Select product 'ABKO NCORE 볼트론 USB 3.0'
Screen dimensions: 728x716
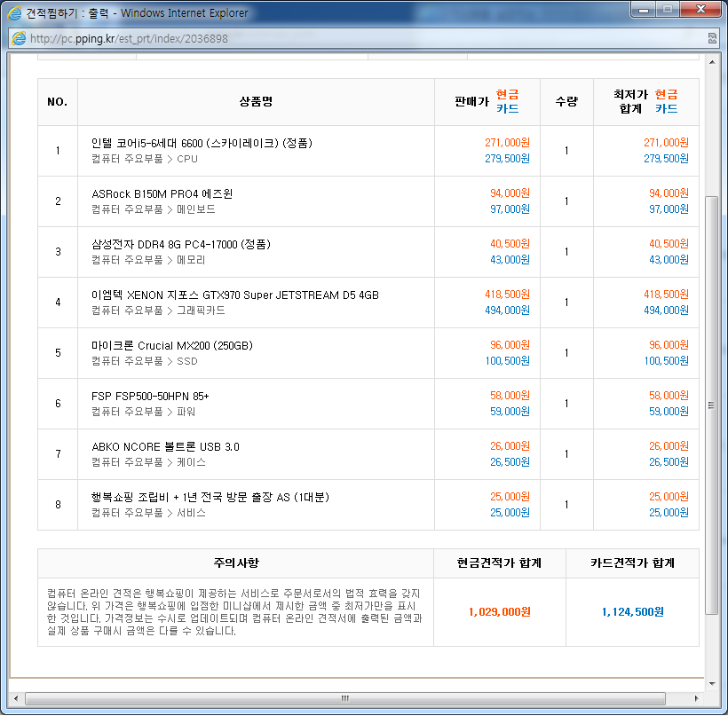point(165,446)
